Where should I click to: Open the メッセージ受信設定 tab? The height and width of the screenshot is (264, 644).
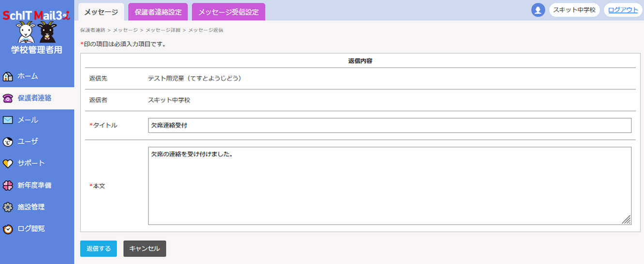[228, 12]
